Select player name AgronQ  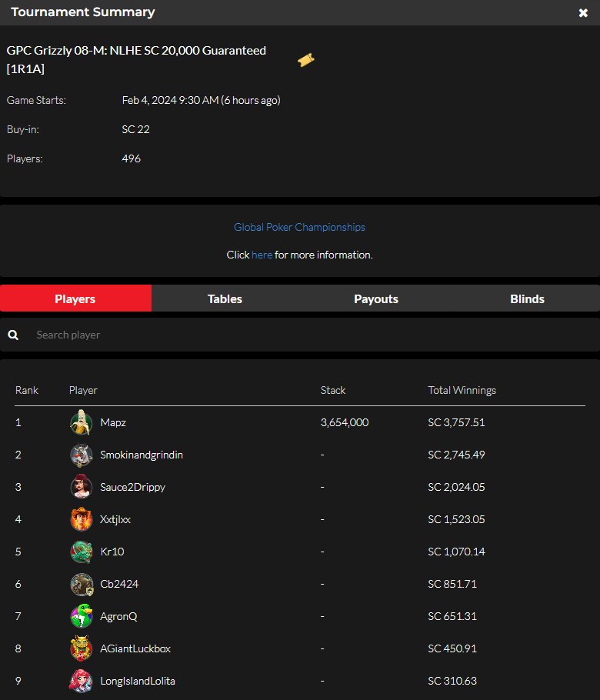click(x=118, y=616)
